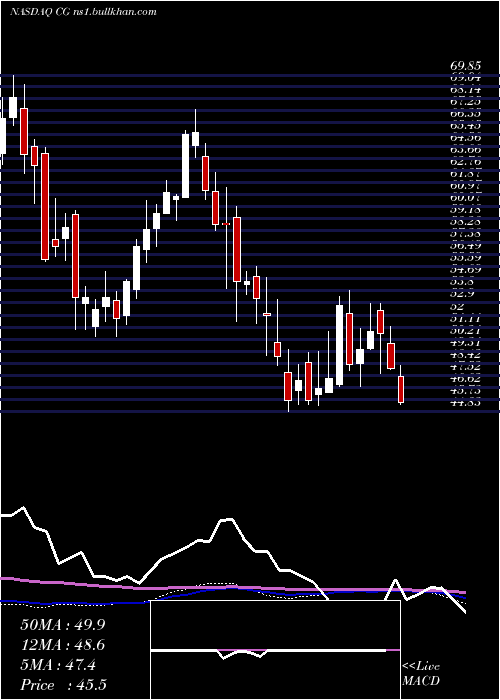Click the 69.85 top price axis label
Screen dimensions: 500x700
click(x=465, y=67)
